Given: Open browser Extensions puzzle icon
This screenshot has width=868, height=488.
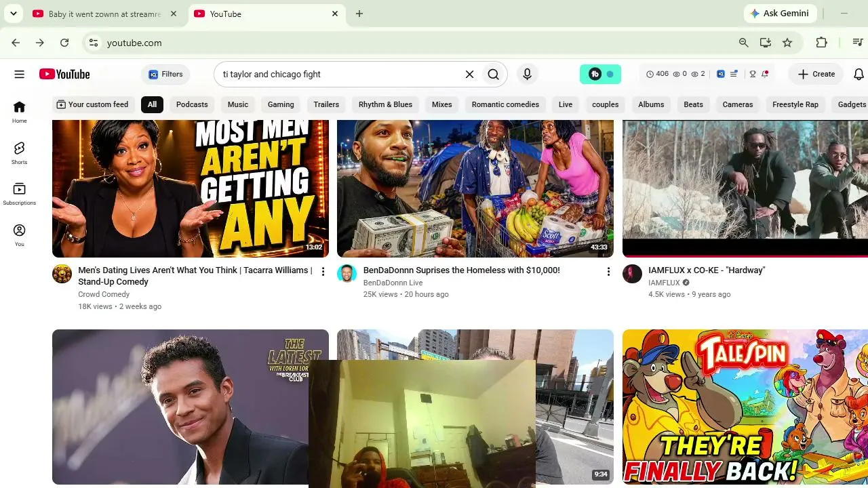Looking at the screenshot, I should (x=822, y=43).
